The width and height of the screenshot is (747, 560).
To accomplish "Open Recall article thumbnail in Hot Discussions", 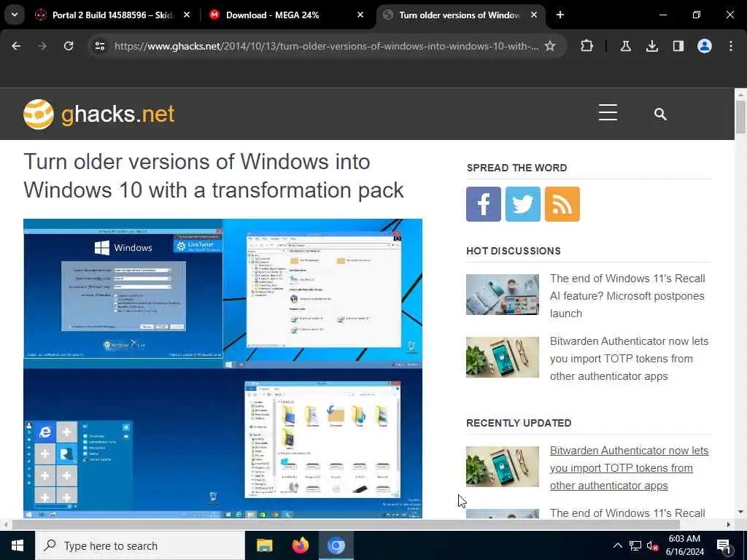I will tap(503, 295).
